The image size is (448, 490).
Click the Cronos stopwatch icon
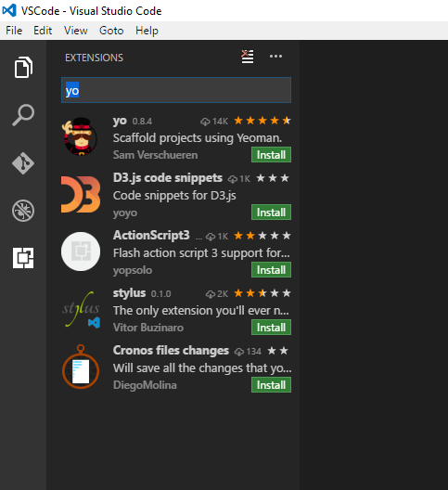[x=81, y=367]
